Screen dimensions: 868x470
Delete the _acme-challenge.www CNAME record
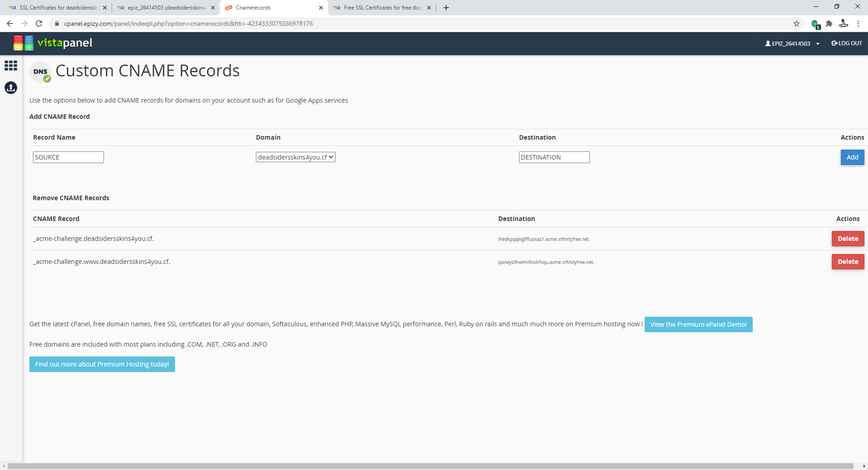(x=848, y=262)
